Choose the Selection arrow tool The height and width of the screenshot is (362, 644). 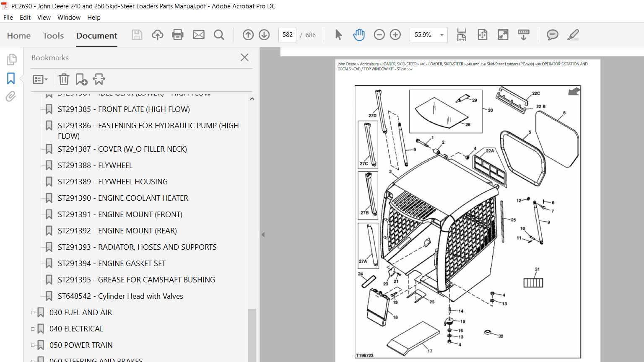click(338, 35)
